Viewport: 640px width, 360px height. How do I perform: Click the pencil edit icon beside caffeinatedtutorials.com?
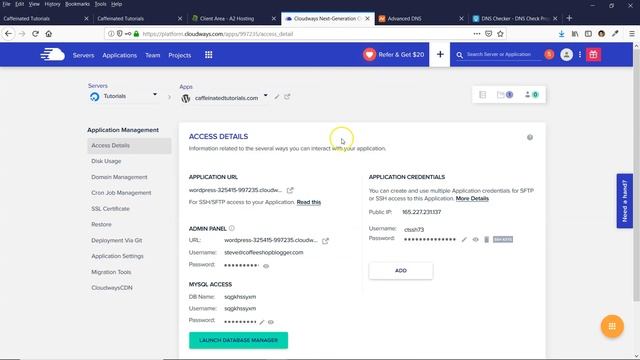277,97
